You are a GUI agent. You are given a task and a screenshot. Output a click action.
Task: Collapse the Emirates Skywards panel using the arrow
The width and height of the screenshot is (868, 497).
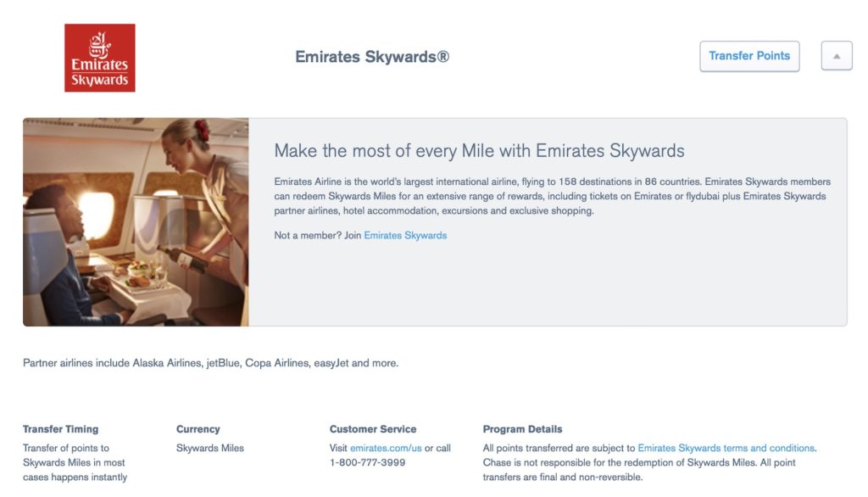pyautogui.click(x=837, y=55)
